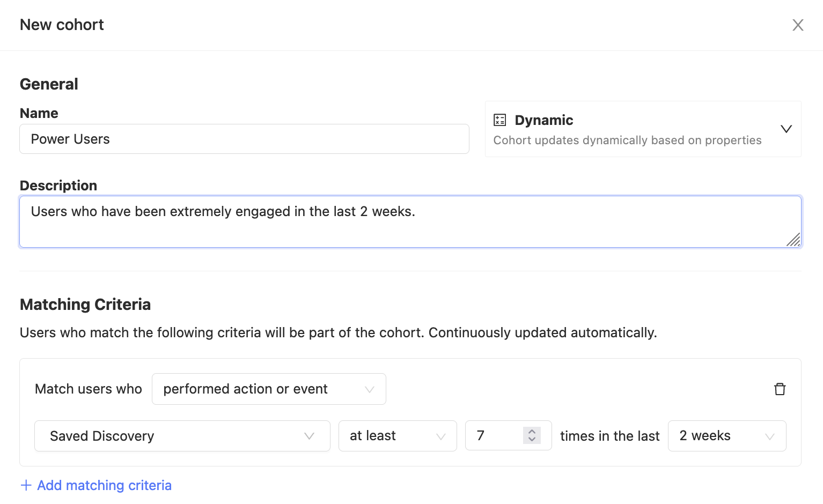Increase the times count with up arrow
Viewport: 823px width, 504px height.
(532, 431)
